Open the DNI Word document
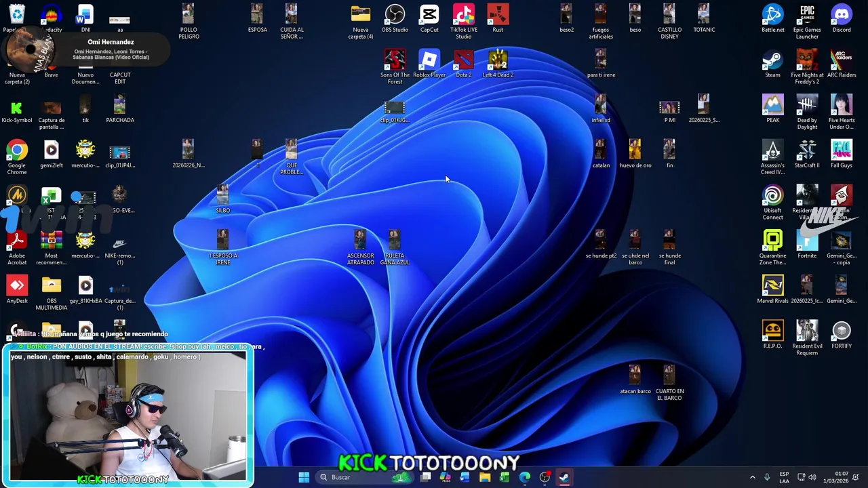 tap(85, 19)
